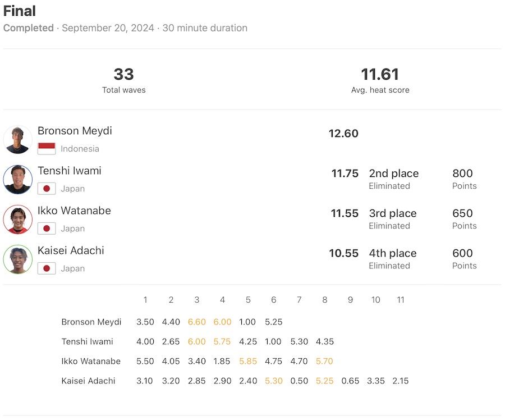The height and width of the screenshot is (420, 505).
Task: Click Bronson Meydi's 12.60 heat total
Action: pos(343,134)
